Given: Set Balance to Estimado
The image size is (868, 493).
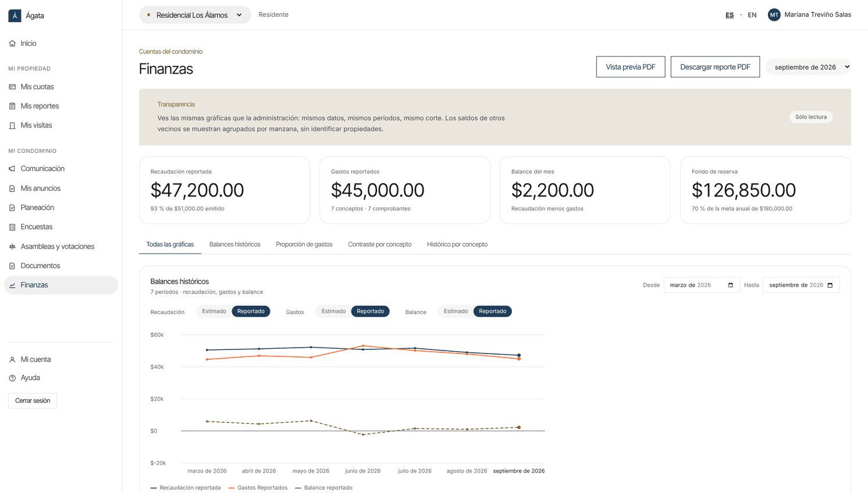Looking at the screenshot, I should click(x=456, y=311).
